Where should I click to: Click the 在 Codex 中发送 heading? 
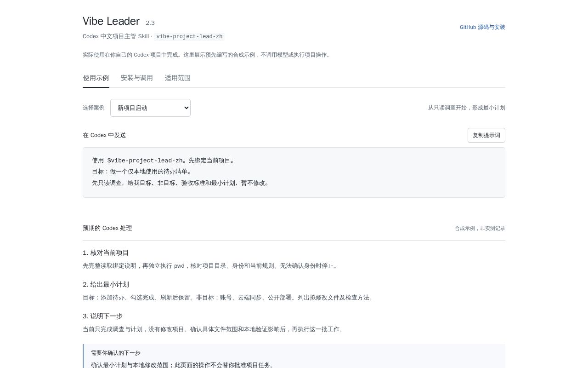click(x=104, y=135)
